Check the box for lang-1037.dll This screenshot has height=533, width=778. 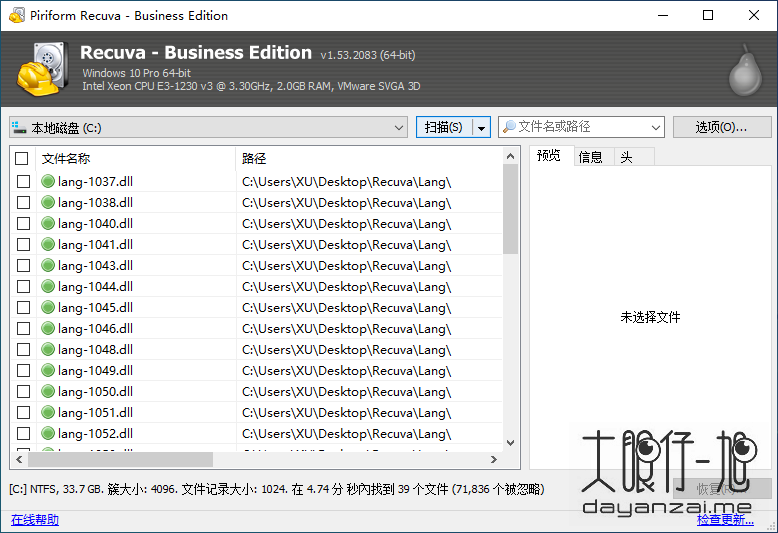coord(23,182)
